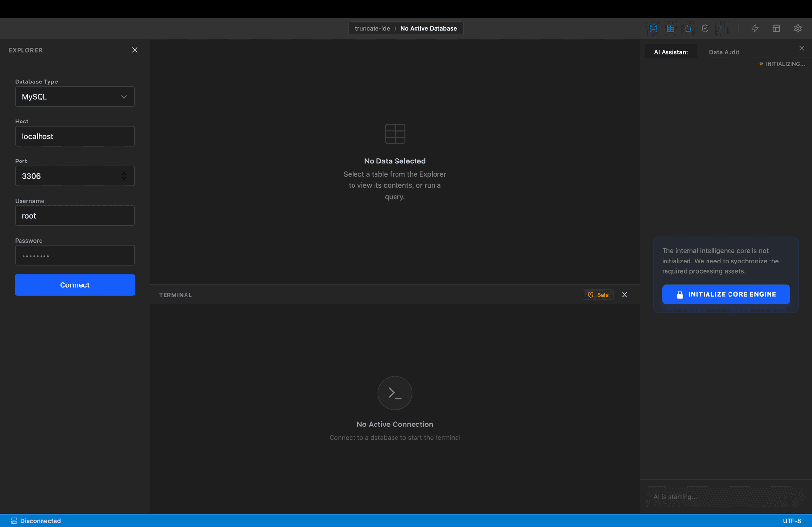Close the Terminal panel

click(x=625, y=295)
